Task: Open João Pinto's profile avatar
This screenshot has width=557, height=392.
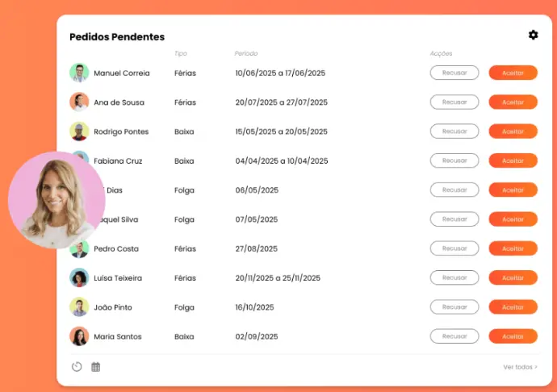Action: click(79, 307)
